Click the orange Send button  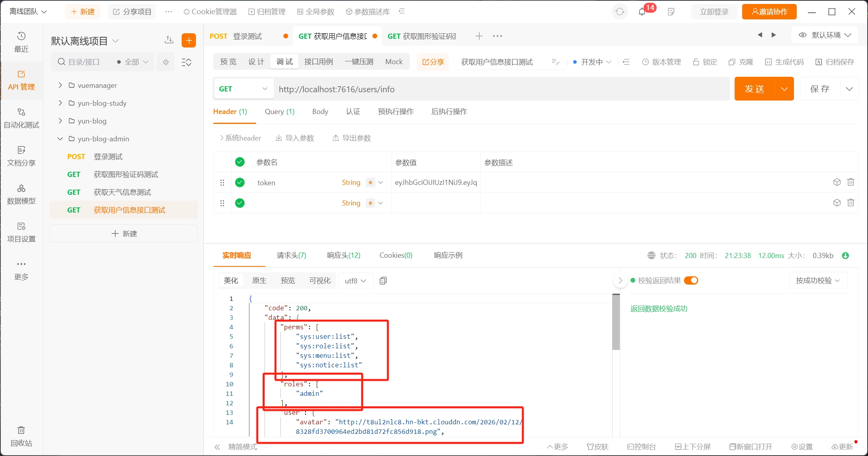tap(754, 89)
